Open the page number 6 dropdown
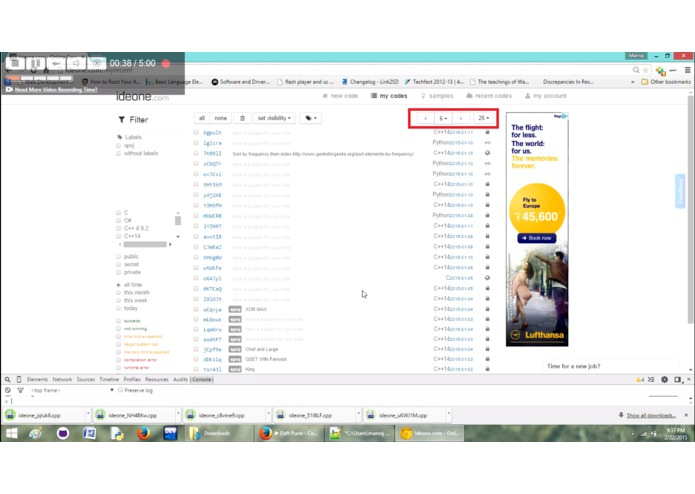The height and width of the screenshot is (494, 695). 443,118
